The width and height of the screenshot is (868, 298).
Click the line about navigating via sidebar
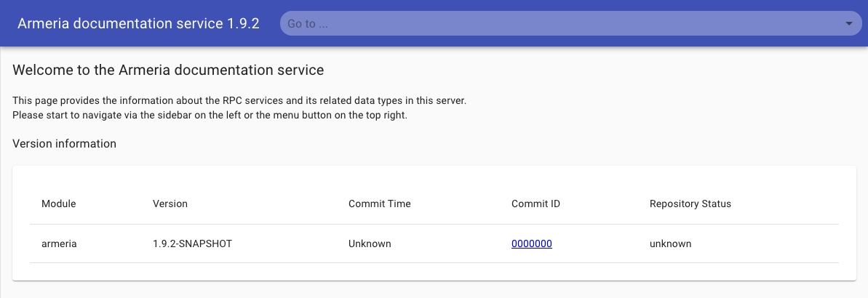210,116
